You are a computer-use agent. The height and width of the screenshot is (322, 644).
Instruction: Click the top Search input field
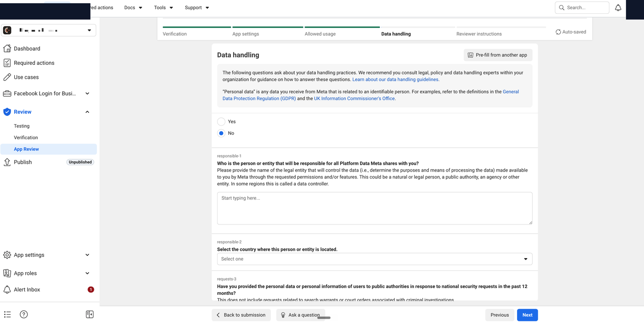582,8
